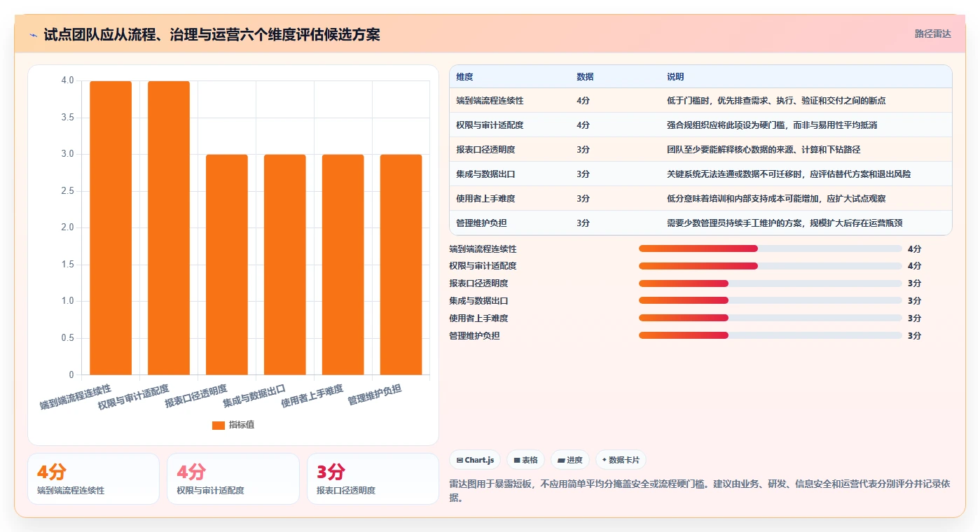
Task: Click the progress bar for 报表口径透明度
Action: click(771, 283)
